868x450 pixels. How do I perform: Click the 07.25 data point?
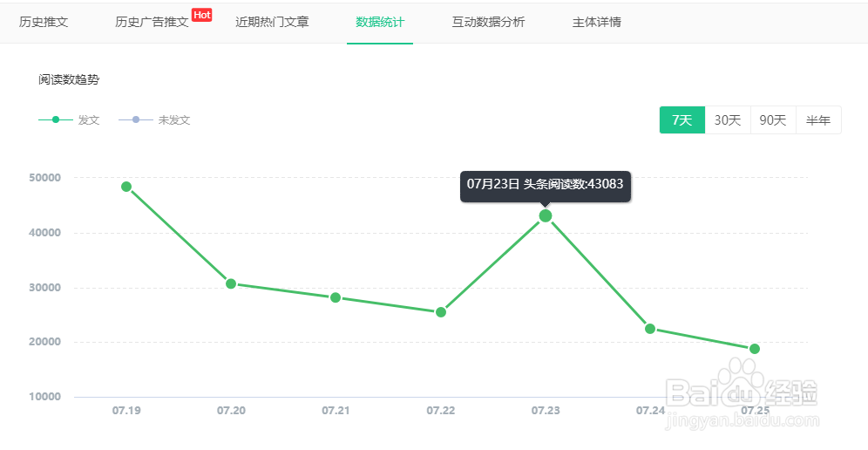[x=755, y=349]
